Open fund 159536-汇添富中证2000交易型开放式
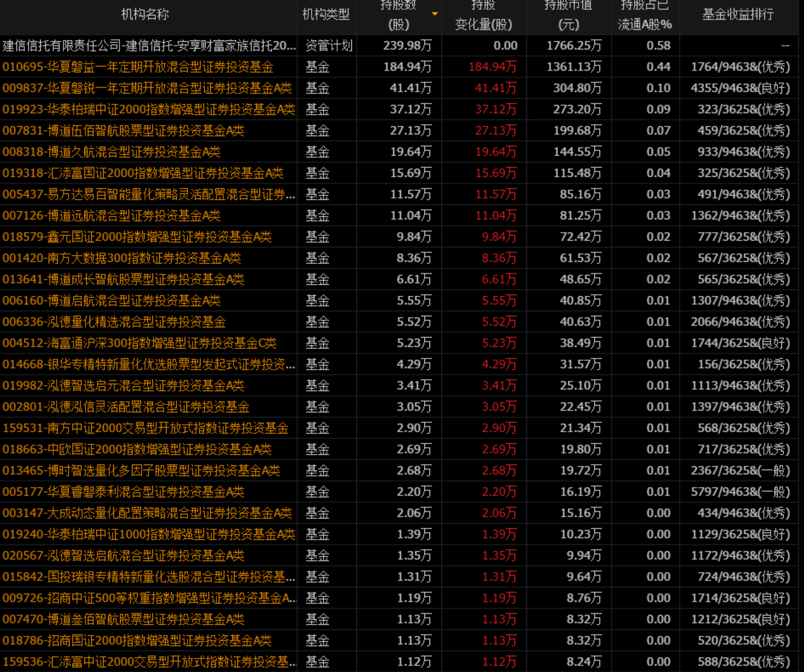804x672 pixels. tap(149, 662)
